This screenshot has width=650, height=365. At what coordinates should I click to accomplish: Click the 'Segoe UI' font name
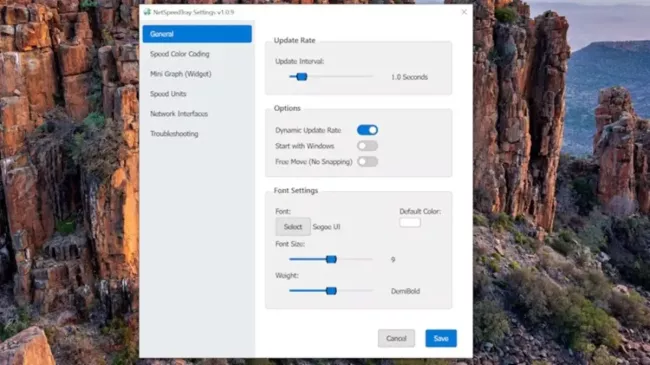pos(326,227)
